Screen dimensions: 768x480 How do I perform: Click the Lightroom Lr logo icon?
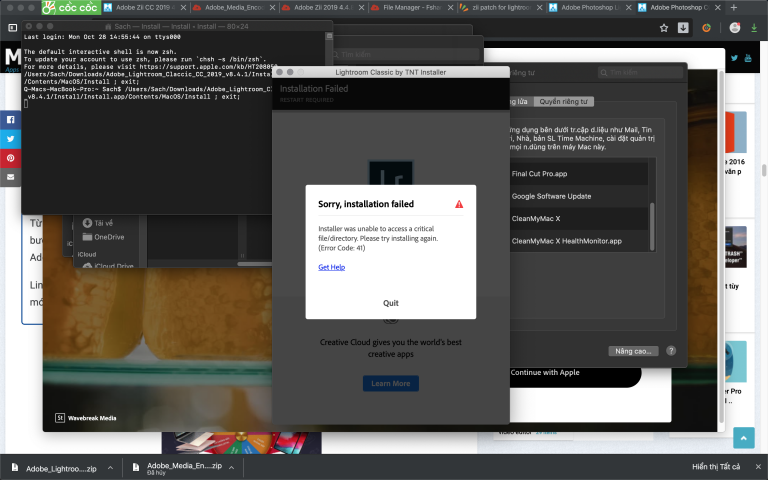pos(390,172)
